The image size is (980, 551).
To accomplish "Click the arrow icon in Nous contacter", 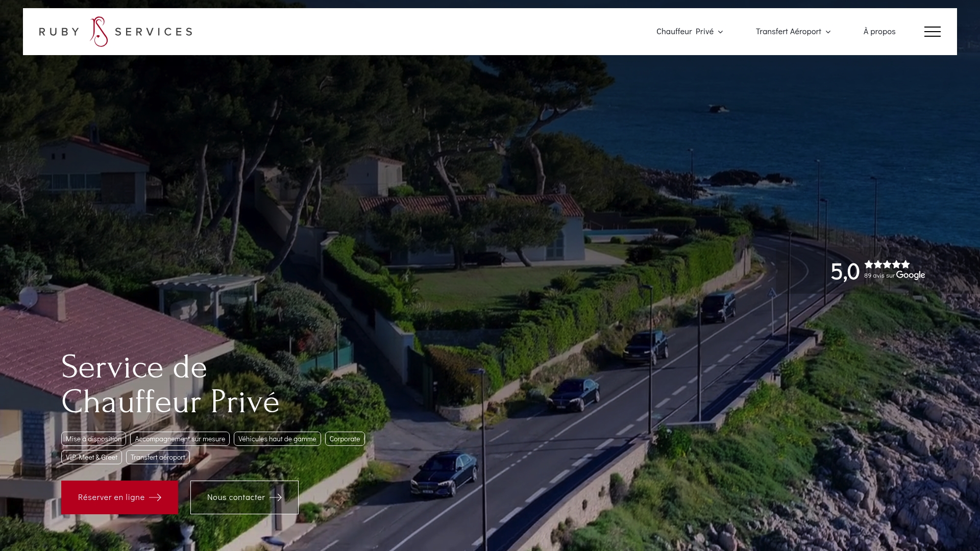I will coord(276,497).
